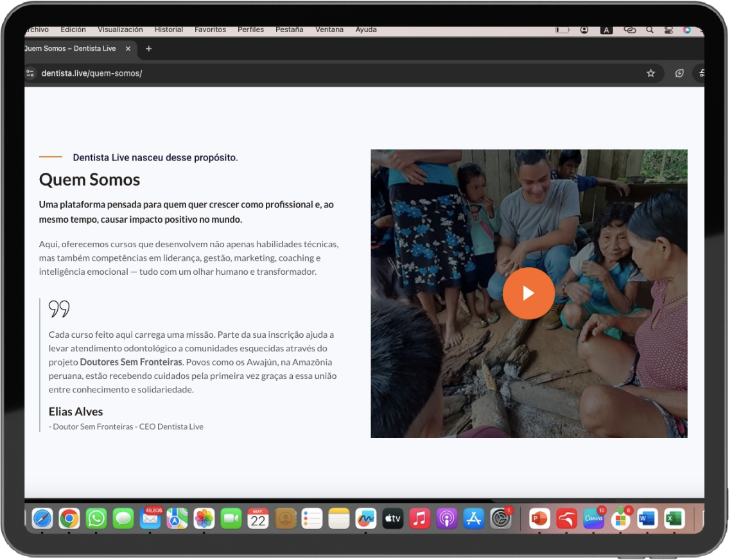The width and height of the screenshot is (732, 560).
Task: Open Notes from the dock
Action: (x=339, y=518)
